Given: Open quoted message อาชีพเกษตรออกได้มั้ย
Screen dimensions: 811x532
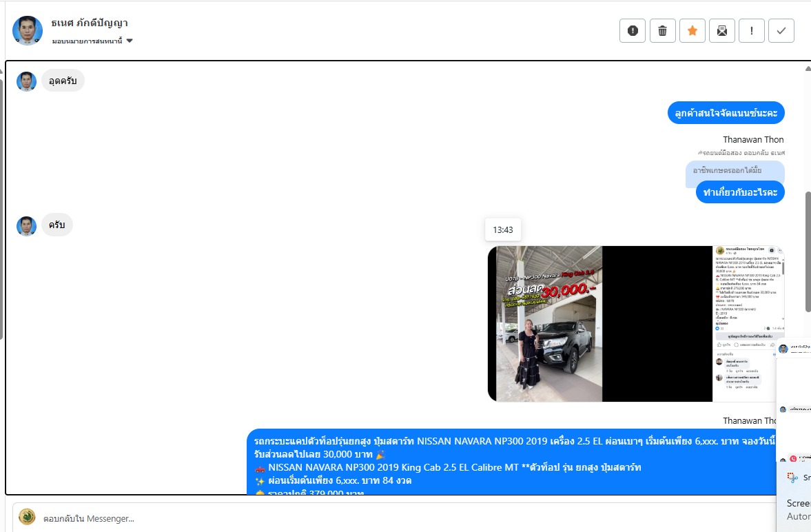Looking at the screenshot, I should click(x=735, y=170).
